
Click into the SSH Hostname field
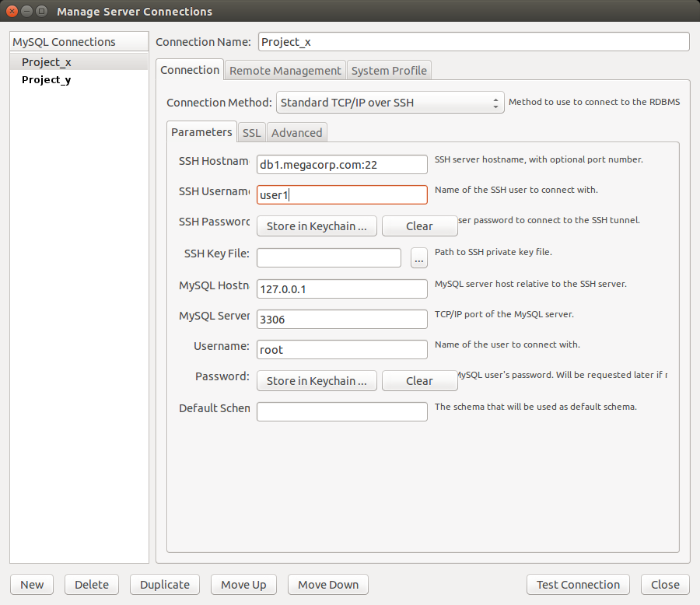coord(341,165)
